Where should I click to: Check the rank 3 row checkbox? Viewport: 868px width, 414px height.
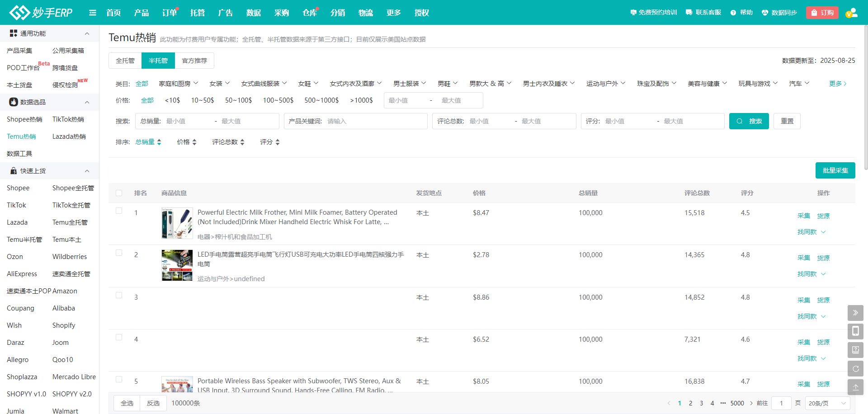coord(119,295)
